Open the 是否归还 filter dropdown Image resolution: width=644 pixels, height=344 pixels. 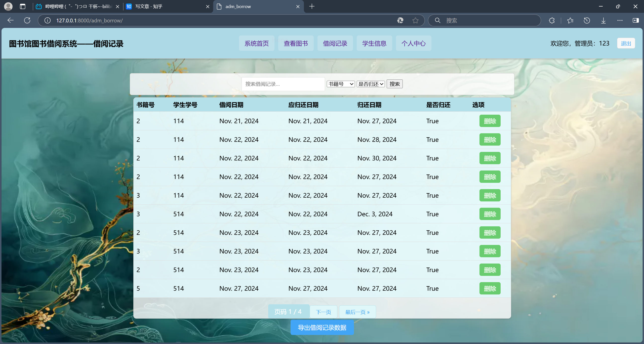tap(370, 84)
